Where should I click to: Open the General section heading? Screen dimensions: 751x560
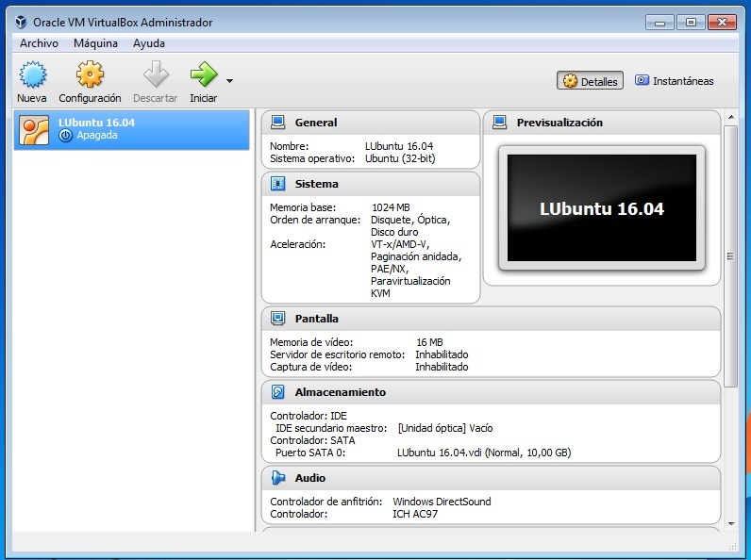[x=316, y=123]
